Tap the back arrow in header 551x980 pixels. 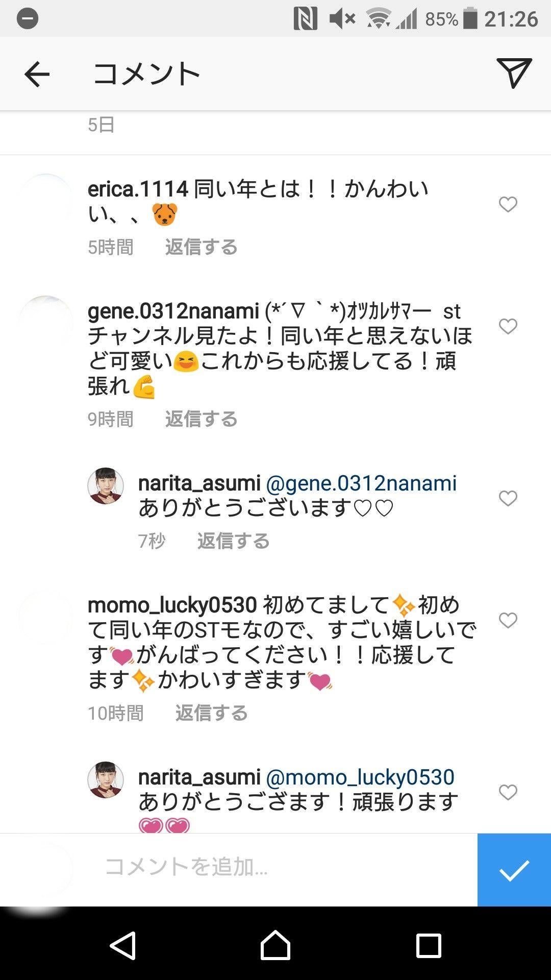tap(37, 74)
